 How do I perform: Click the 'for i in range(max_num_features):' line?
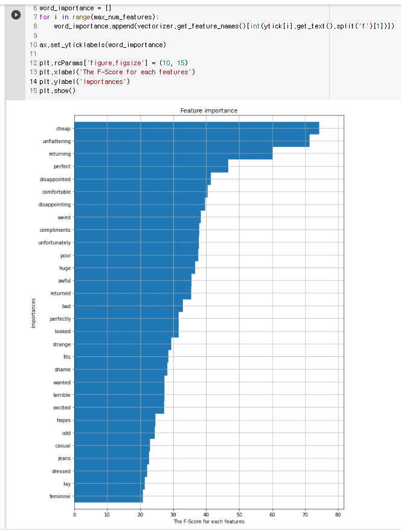coord(98,17)
